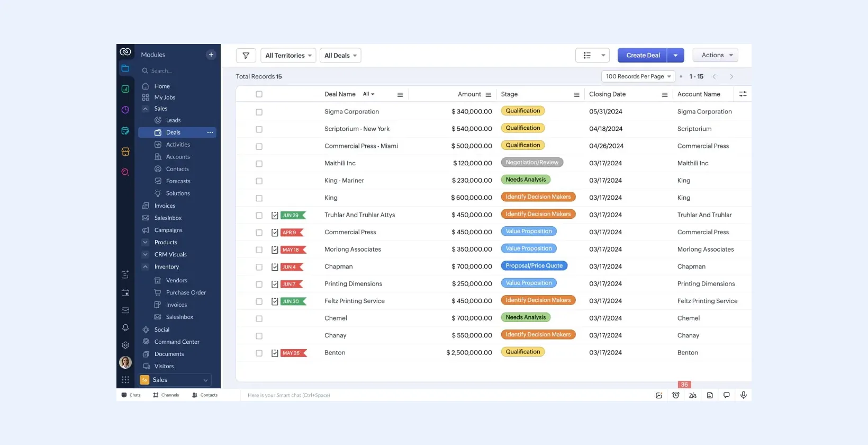Select the Sigma Corporation deal checkbox
This screenshot has width=868, height=445.
pyautogui.click(x=259, y=112)
